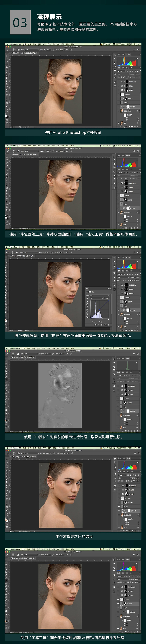This screenshot has width=146, height=644.
Task: Hide the 光影细节 layer in the 手绘板 screenshot
Action: pos(119,604)
